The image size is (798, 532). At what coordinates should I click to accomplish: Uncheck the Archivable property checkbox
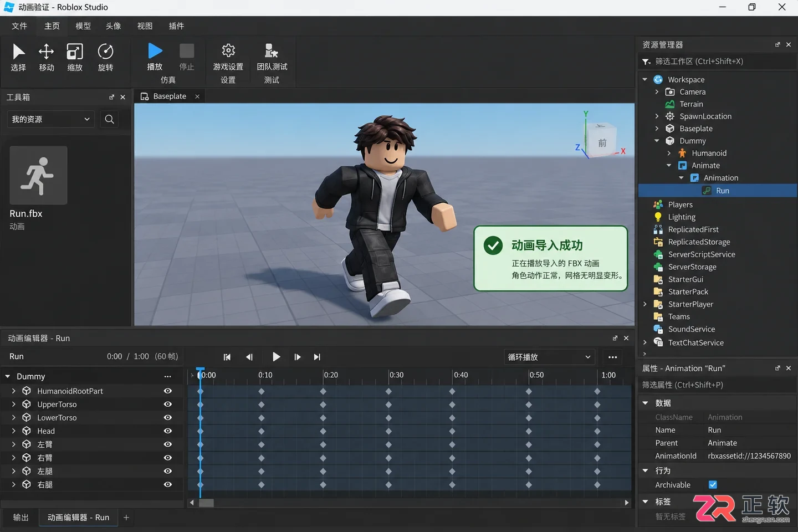(x=713, y=485)
